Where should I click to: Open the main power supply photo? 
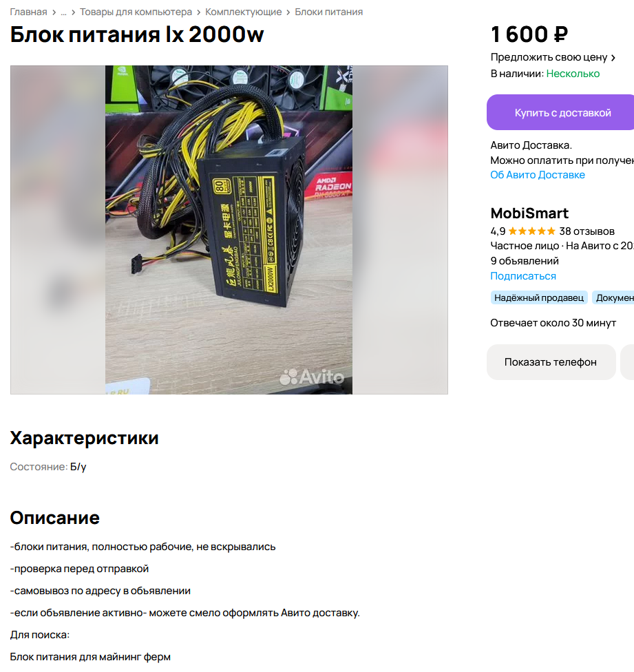229,230
